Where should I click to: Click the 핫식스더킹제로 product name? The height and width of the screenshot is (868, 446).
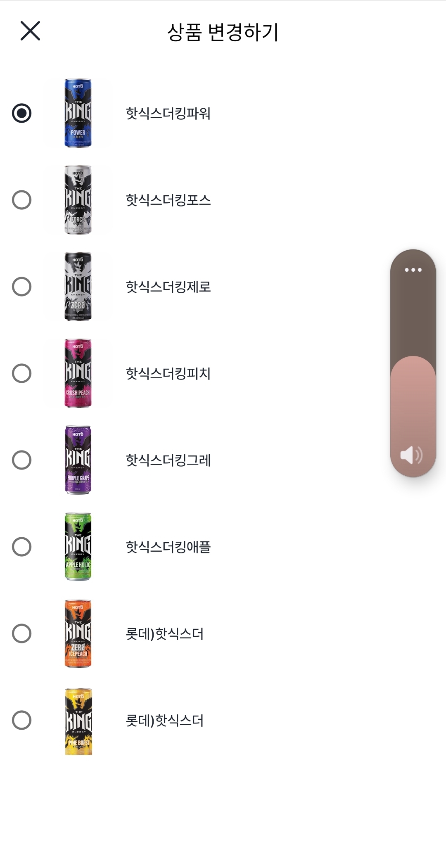pyautogui.click(x=168, y=287)
